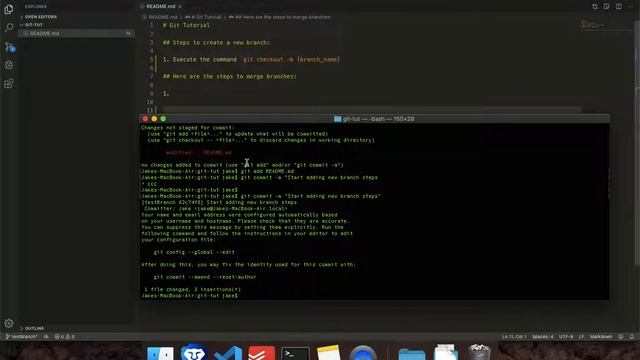
Task: Split the editor right
Action: (619, 7)
